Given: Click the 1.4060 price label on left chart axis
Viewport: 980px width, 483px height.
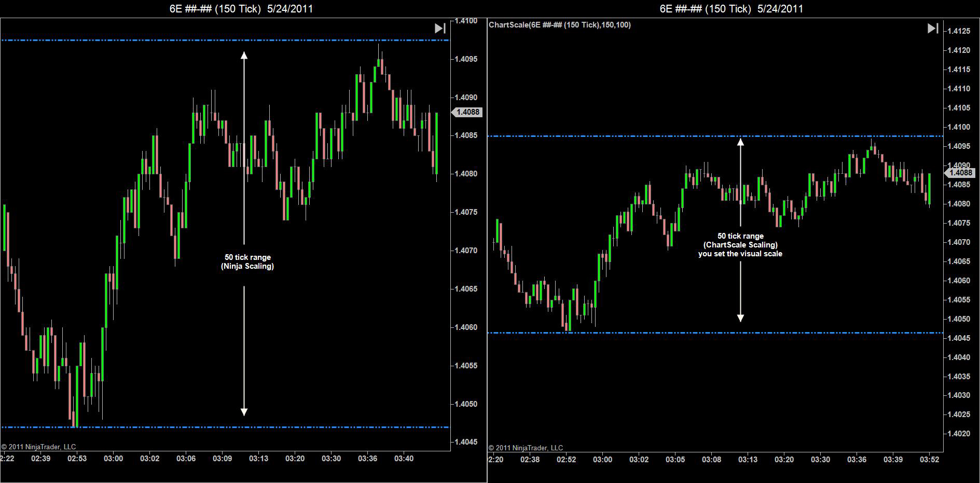Looking at the screenshot, I should click(466, 327).
